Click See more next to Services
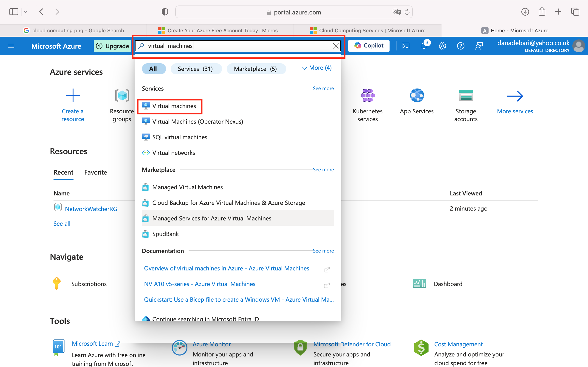 (323, 88)
